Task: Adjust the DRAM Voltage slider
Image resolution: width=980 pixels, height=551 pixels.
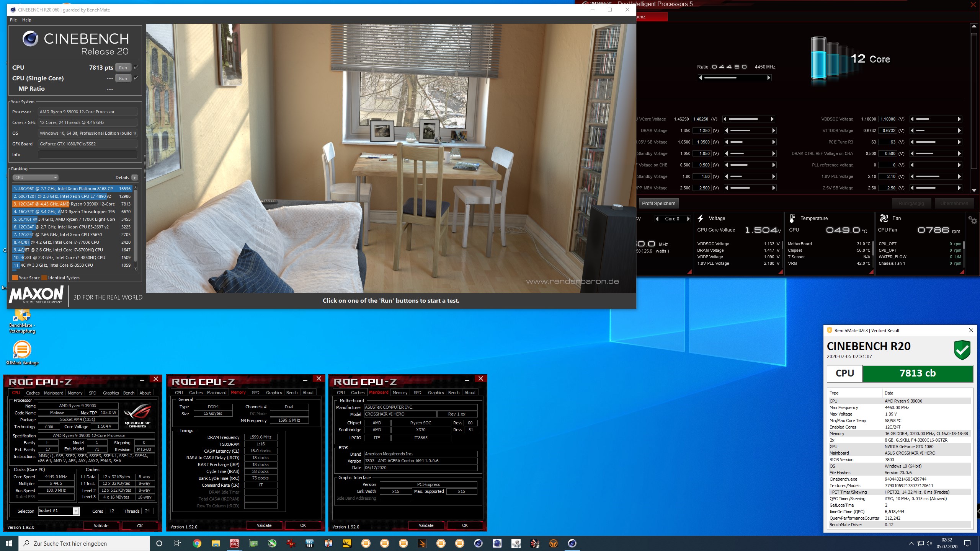Action: tap(750, 130)
